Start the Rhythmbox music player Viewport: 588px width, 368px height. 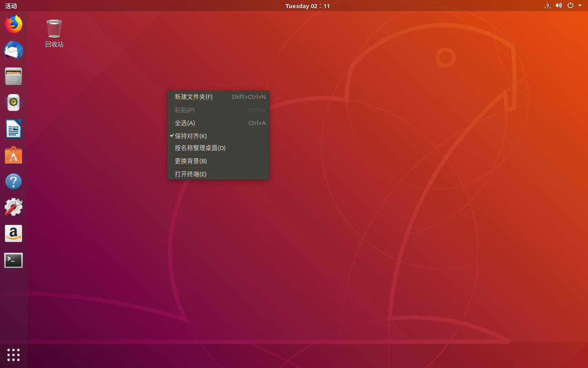coord(13,103)
